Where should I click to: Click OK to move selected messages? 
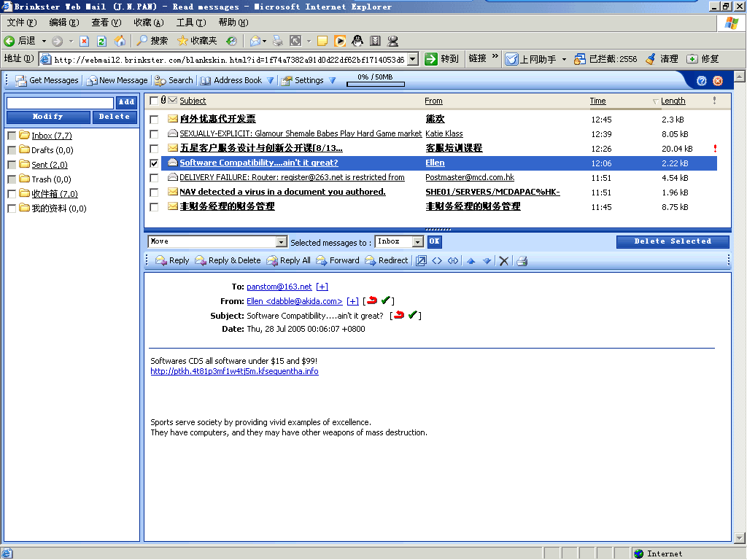click(435, 241)
